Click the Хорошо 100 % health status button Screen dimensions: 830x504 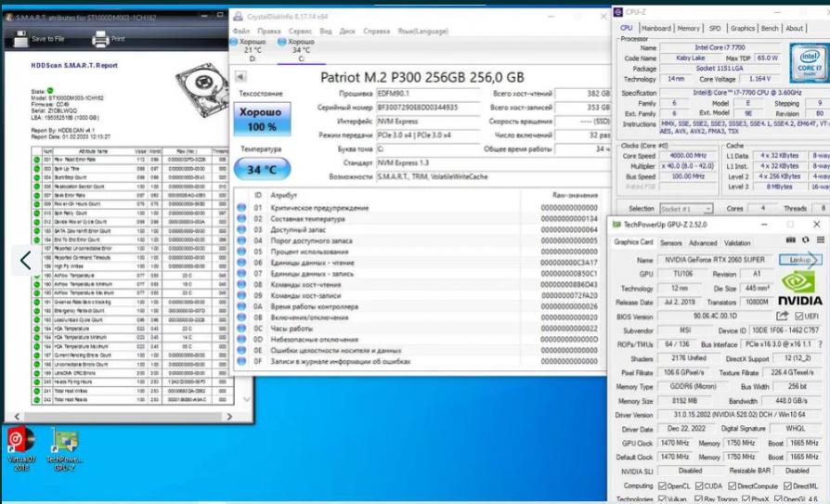[262, 119]
